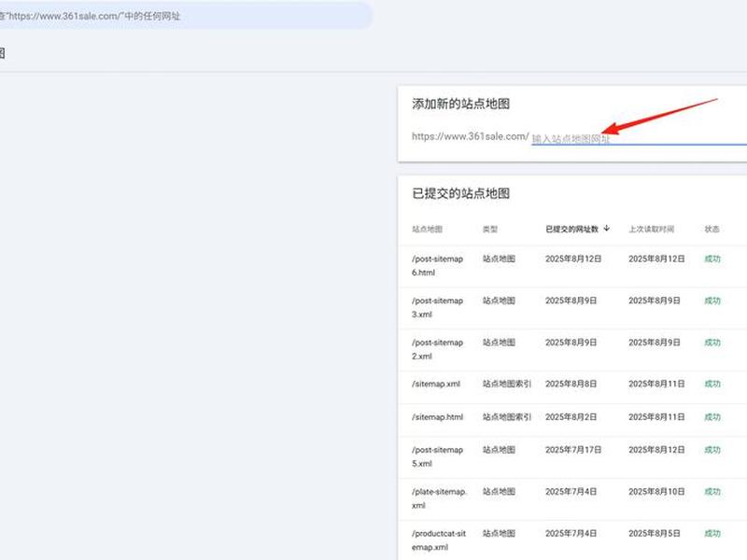
Task: Open the /plate-sitemap.xml sitemap row
Action: pos(572,499)
